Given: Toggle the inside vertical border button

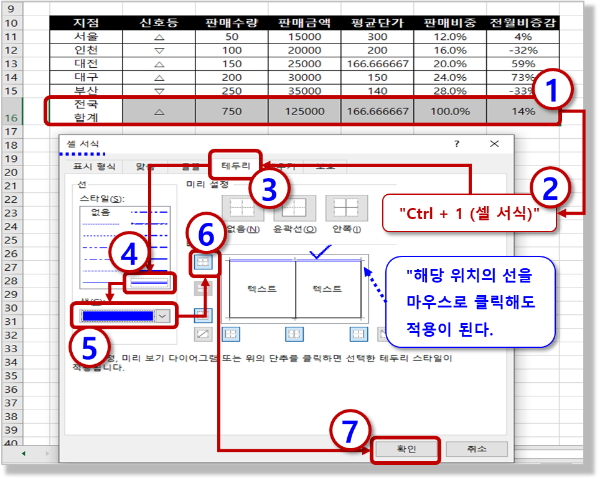Looking at the screenshot, I should tap(294, 334).
